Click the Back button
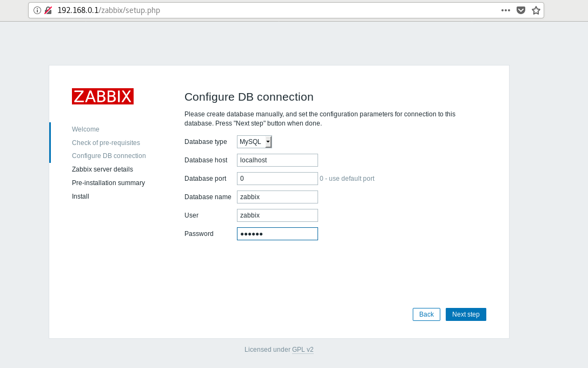This screenshot has width=588, height=368. pos(426,314)
